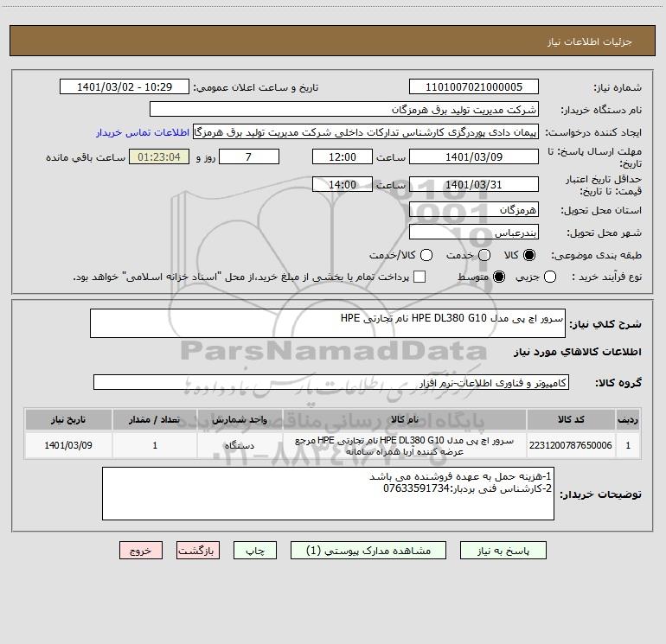Click the countdown timer 01:23:04
The width and height of the screenshot is (666, 644).
[x=159, y=156]
